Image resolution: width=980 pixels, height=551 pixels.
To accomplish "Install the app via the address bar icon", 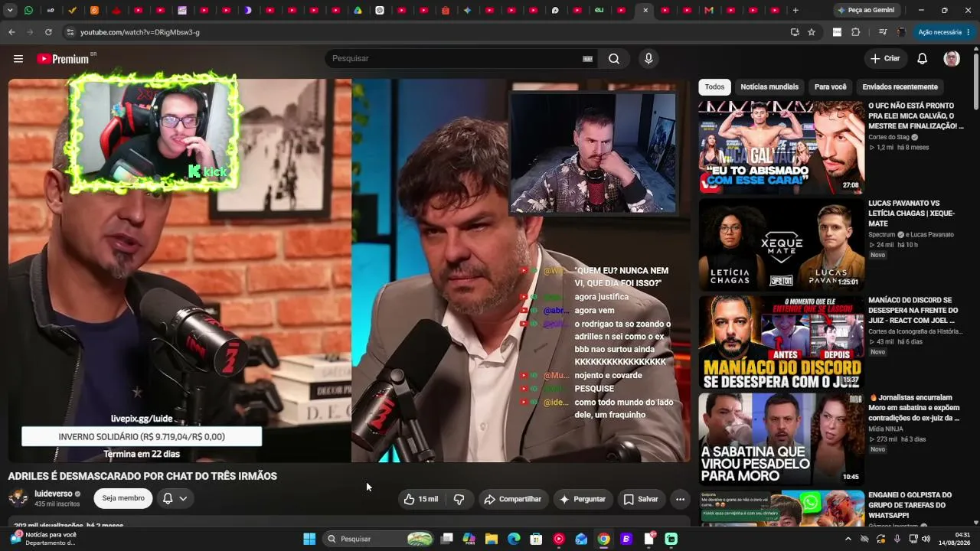I will pos(795,32).
